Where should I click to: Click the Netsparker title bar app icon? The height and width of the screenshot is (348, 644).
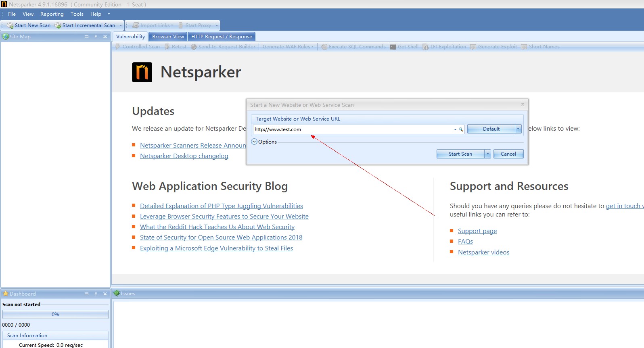point(4,4)
